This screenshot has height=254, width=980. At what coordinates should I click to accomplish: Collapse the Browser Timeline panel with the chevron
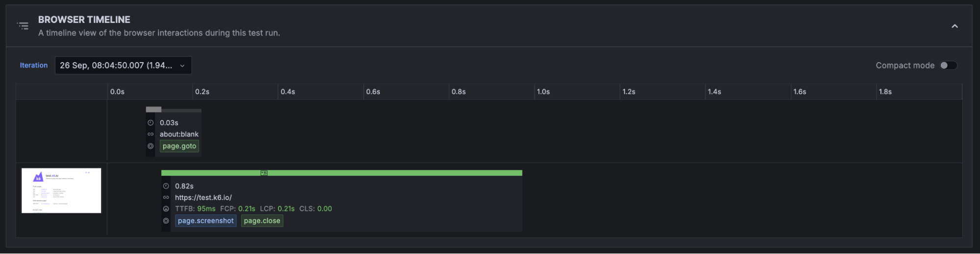(955, 26)
